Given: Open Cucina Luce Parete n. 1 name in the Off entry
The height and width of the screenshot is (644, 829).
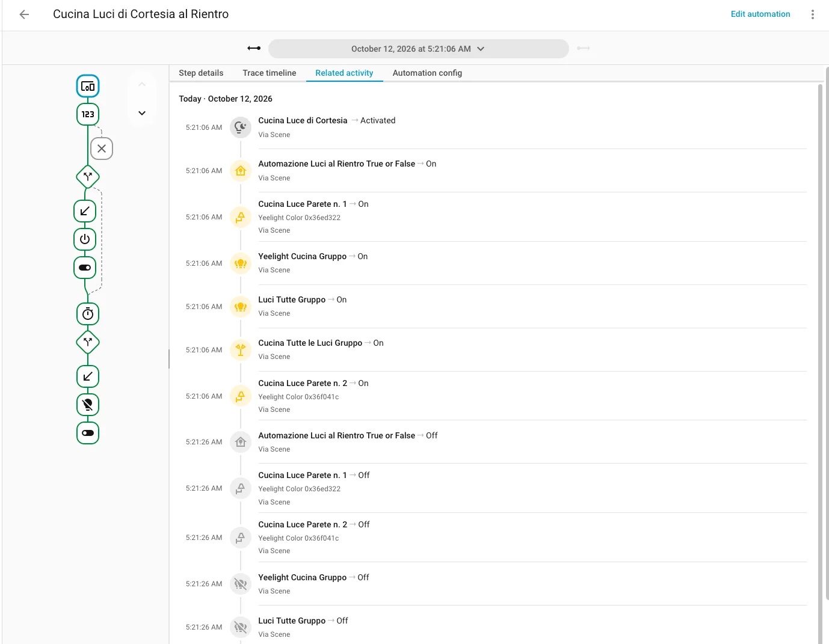Looking at the screenshot, I should click(x=303, y=475).
